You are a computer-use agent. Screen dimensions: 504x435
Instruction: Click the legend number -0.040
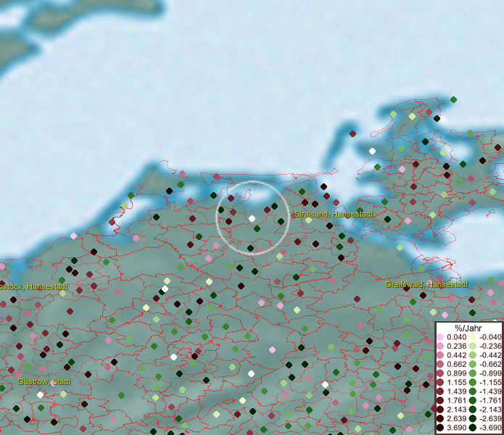(x=490, y=337)
